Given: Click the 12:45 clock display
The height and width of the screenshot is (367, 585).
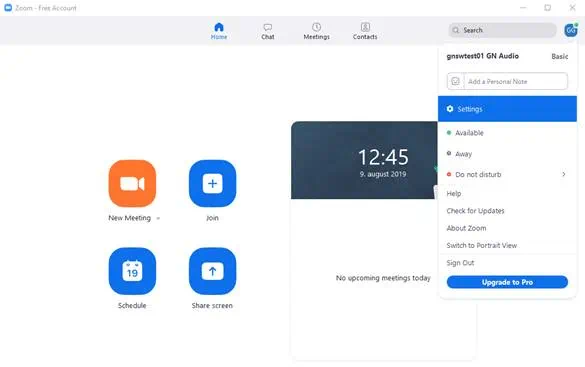Looking at the screenshot, I should [383, 157].
